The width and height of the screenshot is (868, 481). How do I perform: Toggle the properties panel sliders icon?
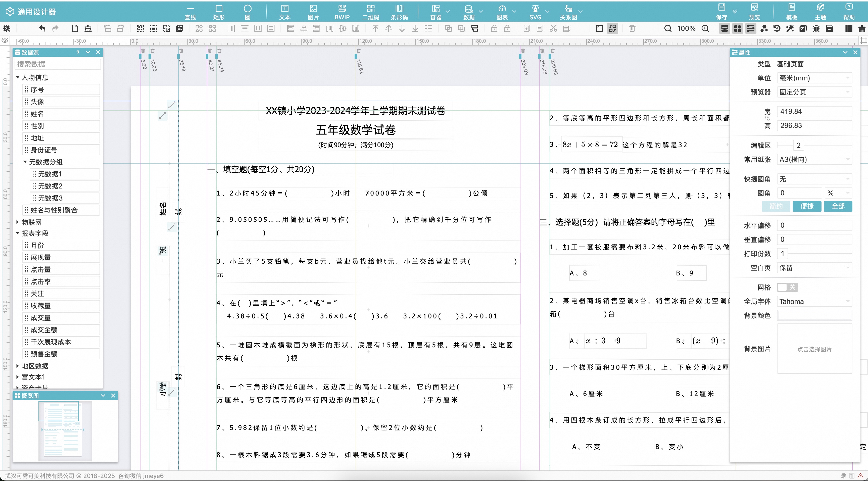[751, 29]
